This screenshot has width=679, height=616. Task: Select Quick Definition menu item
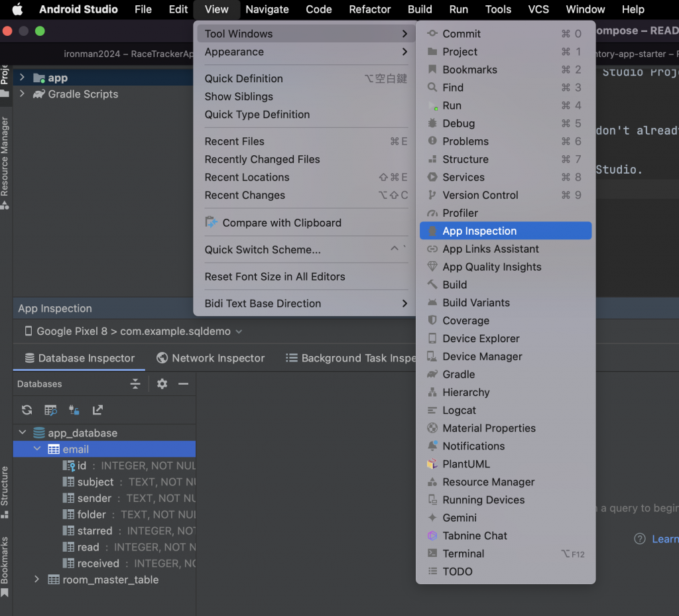(x=306, y=78)
